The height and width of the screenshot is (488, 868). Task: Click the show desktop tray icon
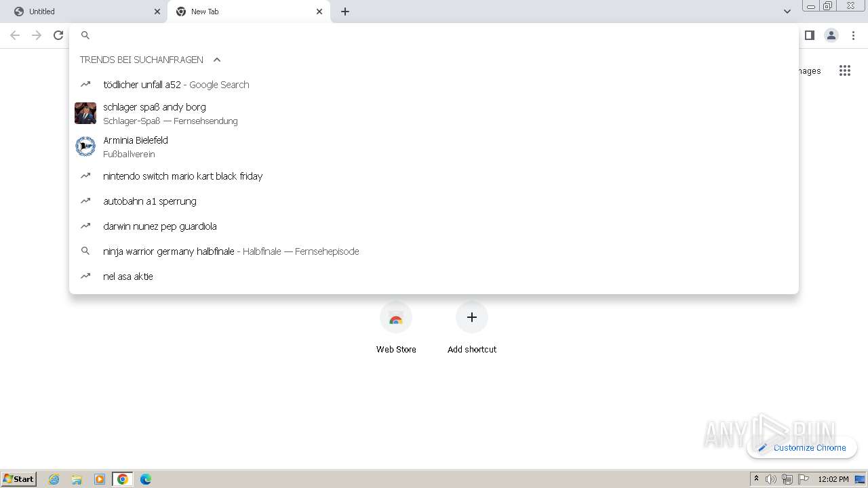(x=861, y=479)
